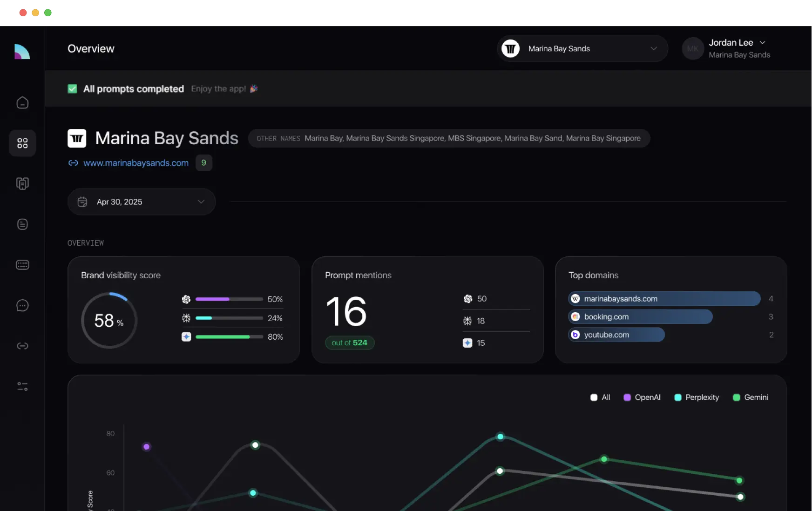Open the chat bubble icon in sidebar
The height and width of the screenshot is (511, 812).
pyautogui.click(x=22, y=305)
